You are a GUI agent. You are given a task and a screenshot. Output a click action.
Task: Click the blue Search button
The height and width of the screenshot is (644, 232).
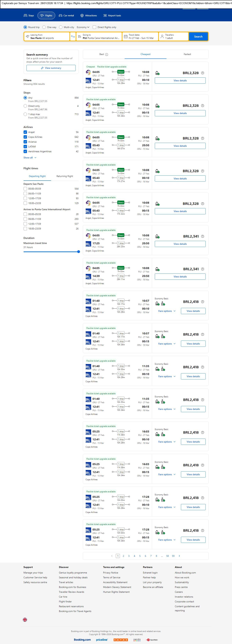pos(198,36)
